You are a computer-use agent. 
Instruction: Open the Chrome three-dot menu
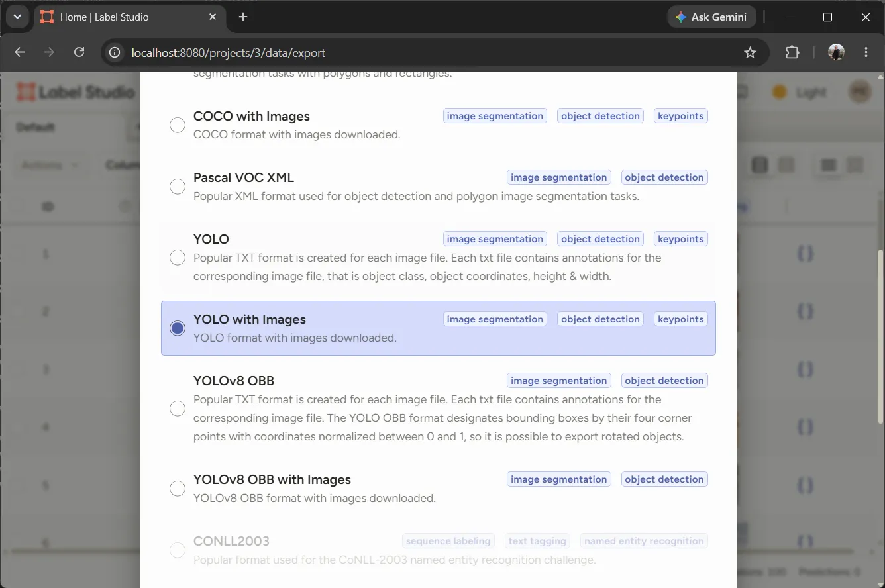(x=866, y=52)
